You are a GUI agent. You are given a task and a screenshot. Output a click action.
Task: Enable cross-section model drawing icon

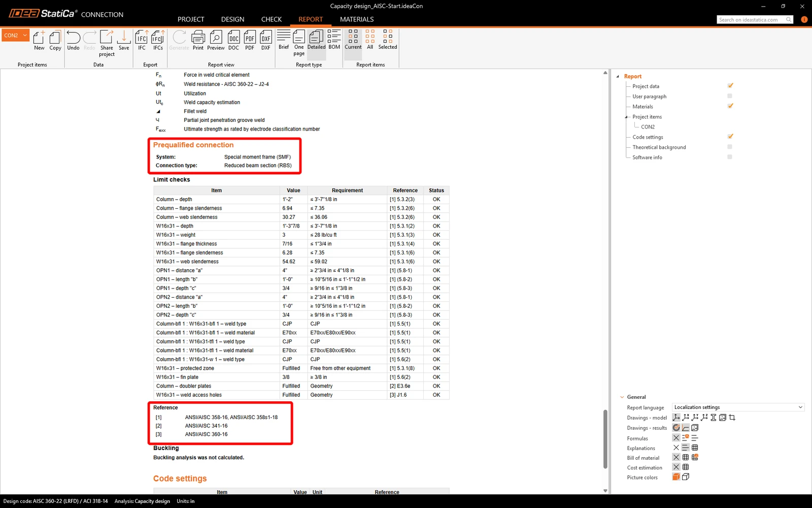(x=713, y=417)
